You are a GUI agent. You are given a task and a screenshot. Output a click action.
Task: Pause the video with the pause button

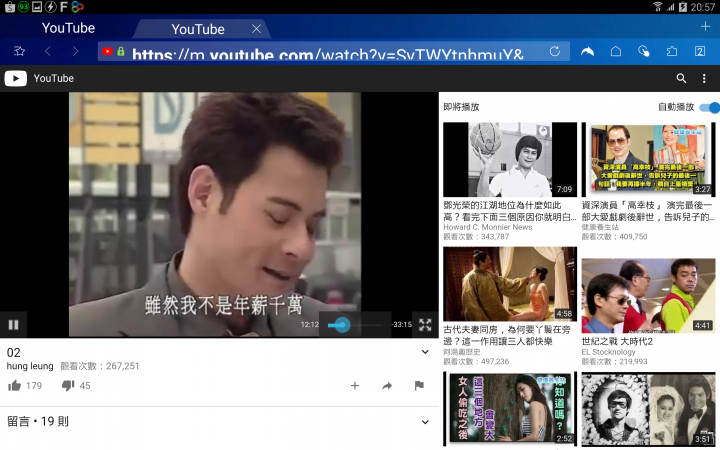click(x=13, y=325)
